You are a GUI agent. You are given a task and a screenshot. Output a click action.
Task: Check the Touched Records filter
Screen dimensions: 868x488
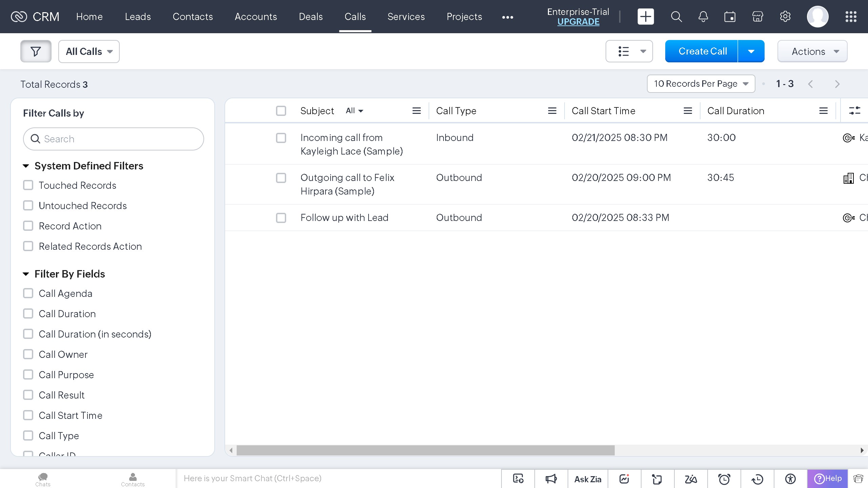coord(28,185)
